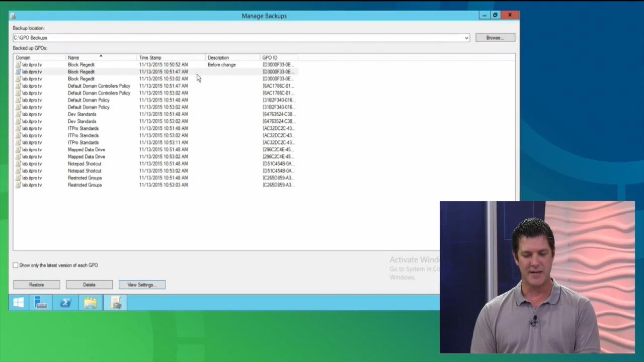Screen dimensions: 644x362
Task: Switch to Group Policy Management taskbar icon
Action: pos(115,303)
